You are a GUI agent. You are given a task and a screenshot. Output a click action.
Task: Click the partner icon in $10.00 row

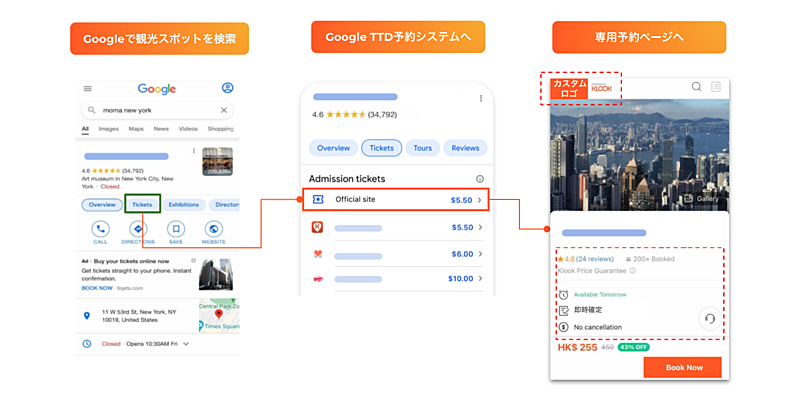click(318, 279)
